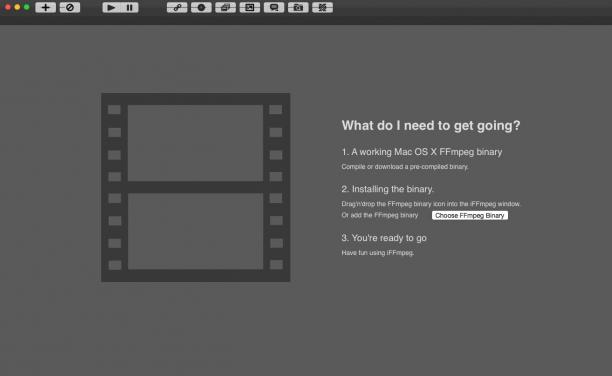Click the command-key symbol toolbar icon
Viewport: 612px width, 376px height.
322,7
